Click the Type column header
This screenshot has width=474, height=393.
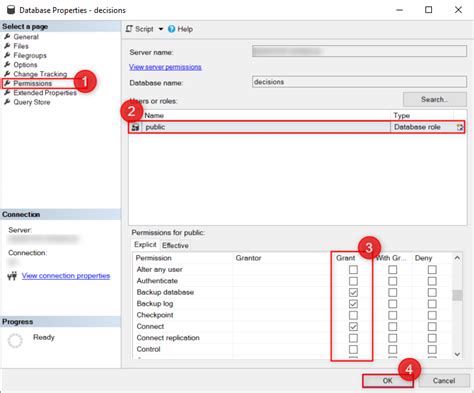pyautogui.click(x=402, y=115)
